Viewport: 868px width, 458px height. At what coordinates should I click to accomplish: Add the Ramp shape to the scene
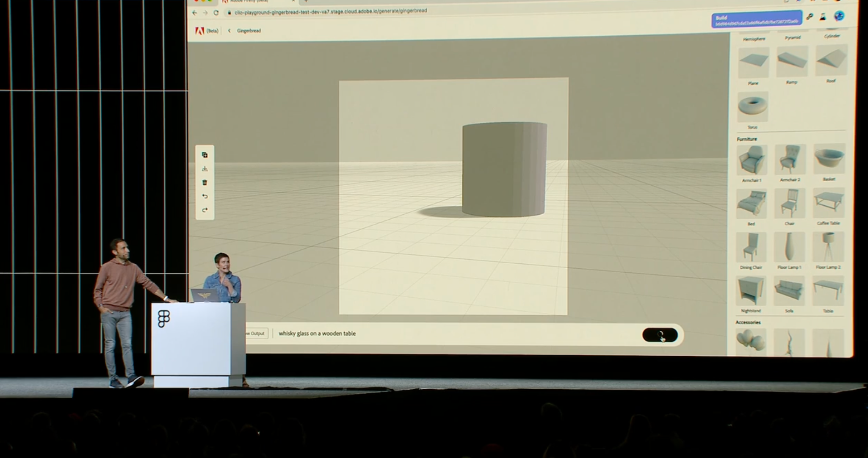792,61
